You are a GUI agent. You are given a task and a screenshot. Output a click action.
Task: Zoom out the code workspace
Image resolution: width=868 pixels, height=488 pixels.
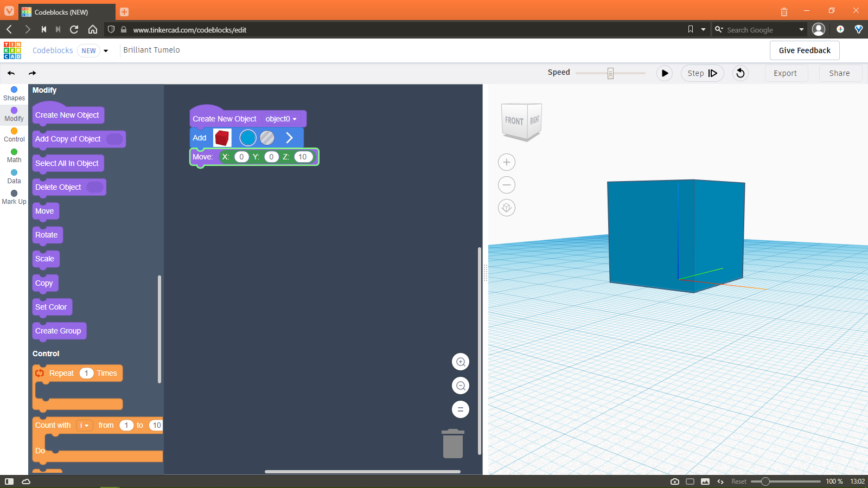[461, 386]
